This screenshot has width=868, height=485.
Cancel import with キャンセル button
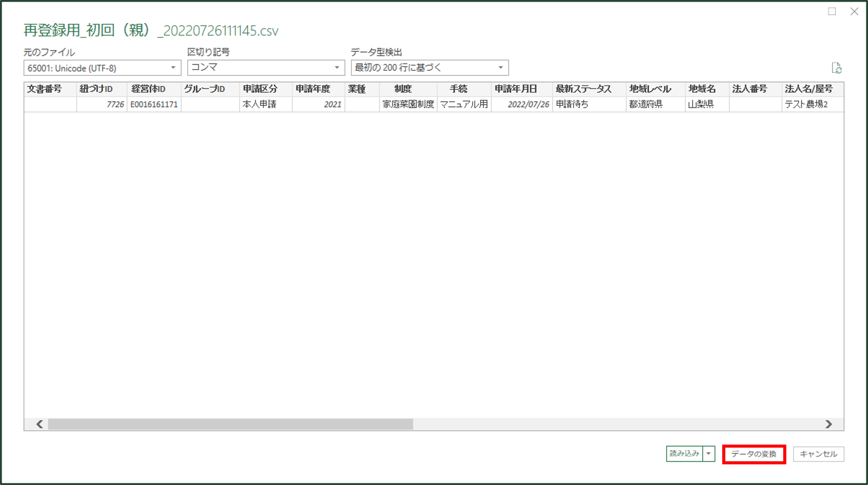[818, 454]
